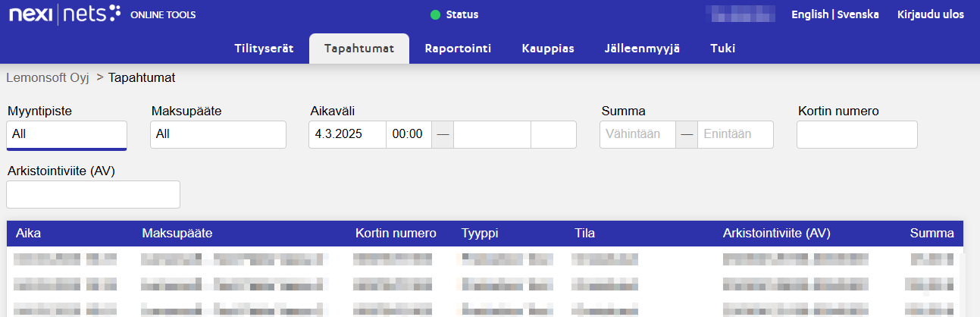Click the Lemonsoft Oyj breadcrumb link
The width and height of the screenshot is (980, 317).
(x=48, y=77)
